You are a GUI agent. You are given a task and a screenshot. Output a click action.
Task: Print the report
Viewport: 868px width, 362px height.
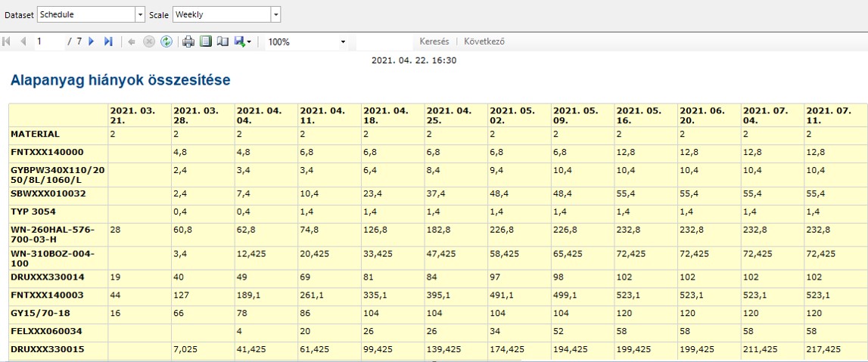tap(188, 42)
